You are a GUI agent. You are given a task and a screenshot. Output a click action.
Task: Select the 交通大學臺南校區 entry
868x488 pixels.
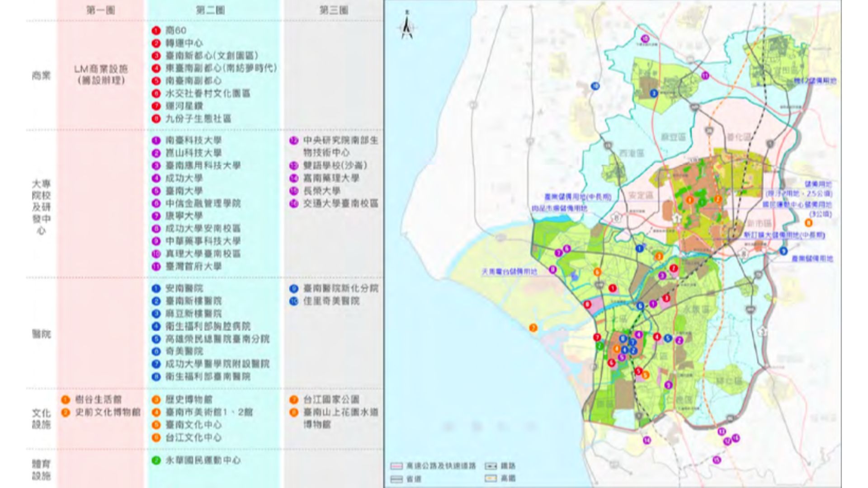point(340,204)
